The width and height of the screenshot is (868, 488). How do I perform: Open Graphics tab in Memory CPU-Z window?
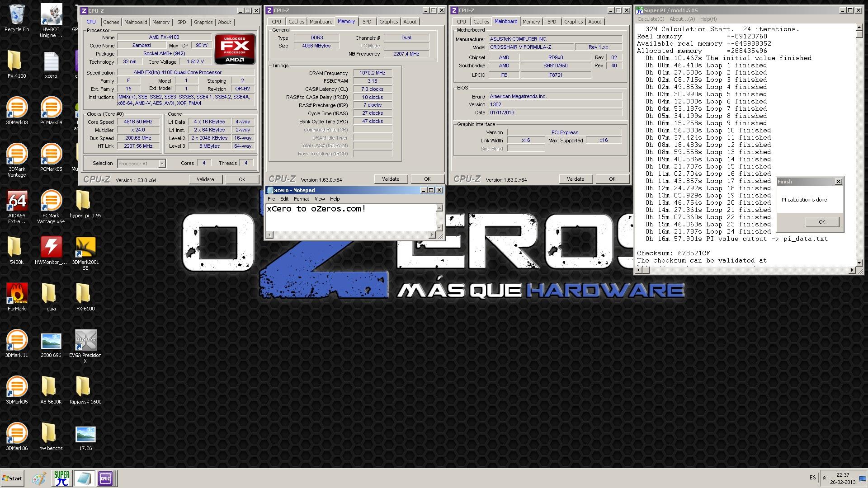point(388,22)
